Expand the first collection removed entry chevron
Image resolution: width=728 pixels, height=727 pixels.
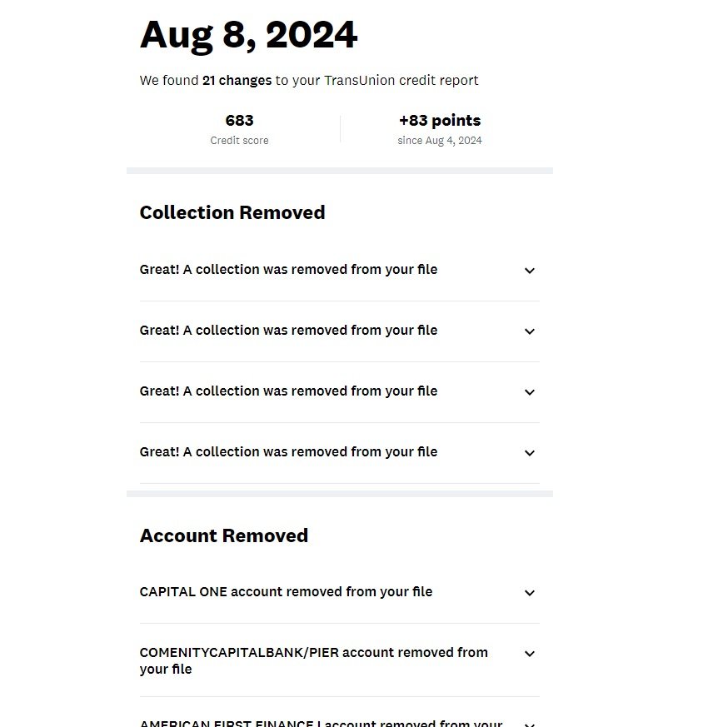coord(529,271)
